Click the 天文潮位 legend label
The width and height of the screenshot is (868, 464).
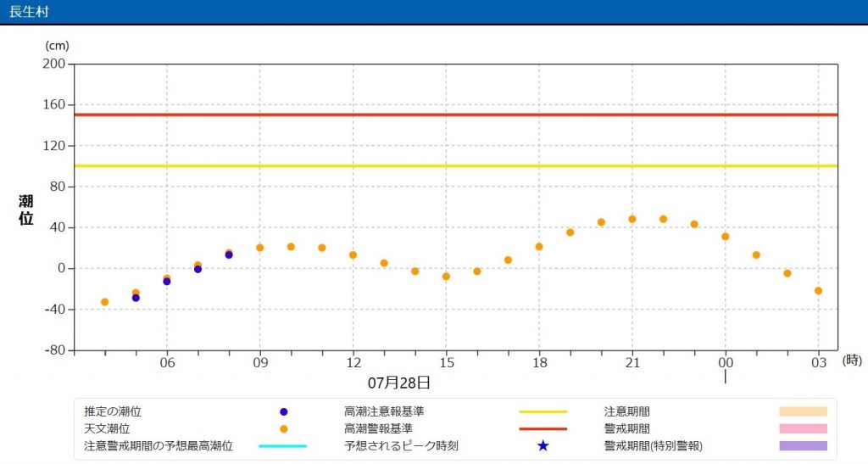(x=107, y=428)
